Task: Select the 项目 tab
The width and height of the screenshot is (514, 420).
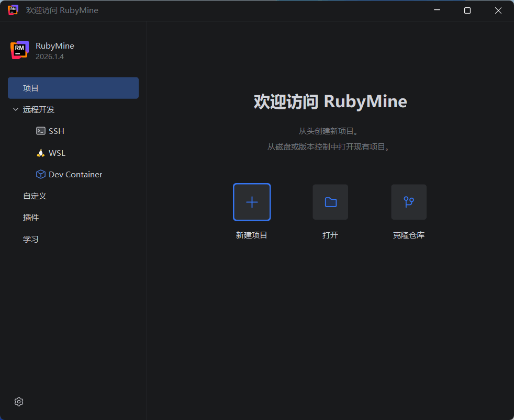Action: pyautogui.click(x=73, y=88)
